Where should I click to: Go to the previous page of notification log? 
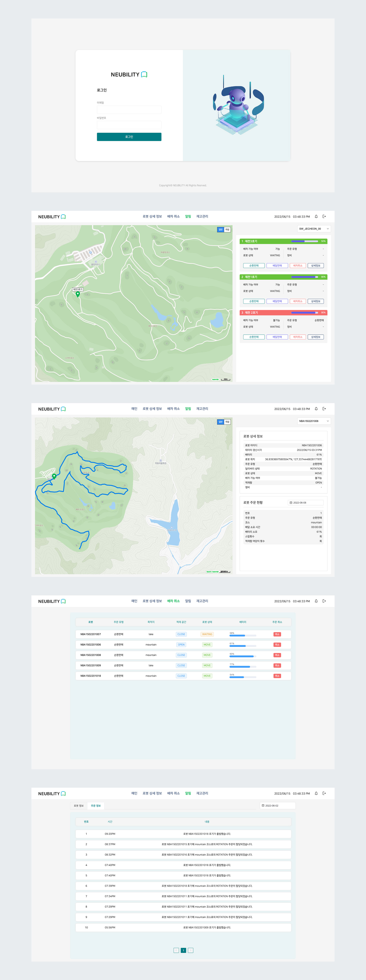pyautogui.click(x=176, y=950)
